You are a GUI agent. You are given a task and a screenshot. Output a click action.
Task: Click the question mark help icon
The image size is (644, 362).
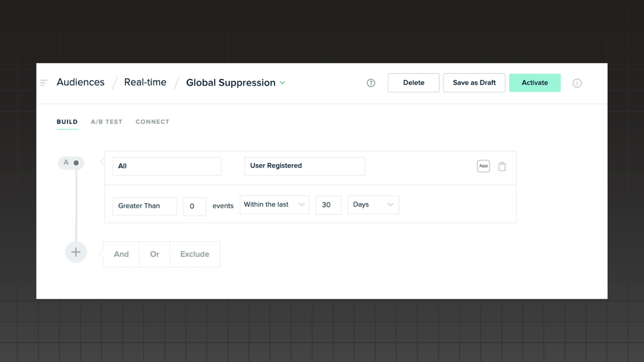coord(371,83)
